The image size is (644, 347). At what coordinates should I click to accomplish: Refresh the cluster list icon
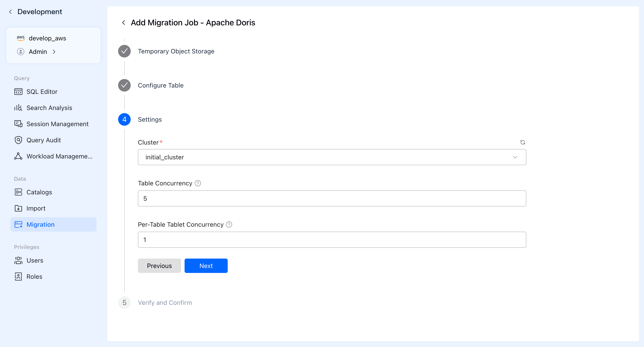click(523, 142)
